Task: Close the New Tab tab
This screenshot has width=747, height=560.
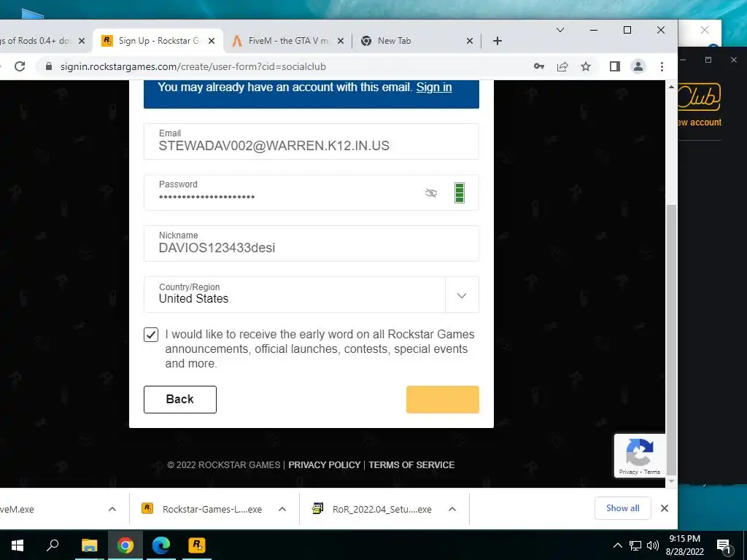Action: tap(470, 41)
